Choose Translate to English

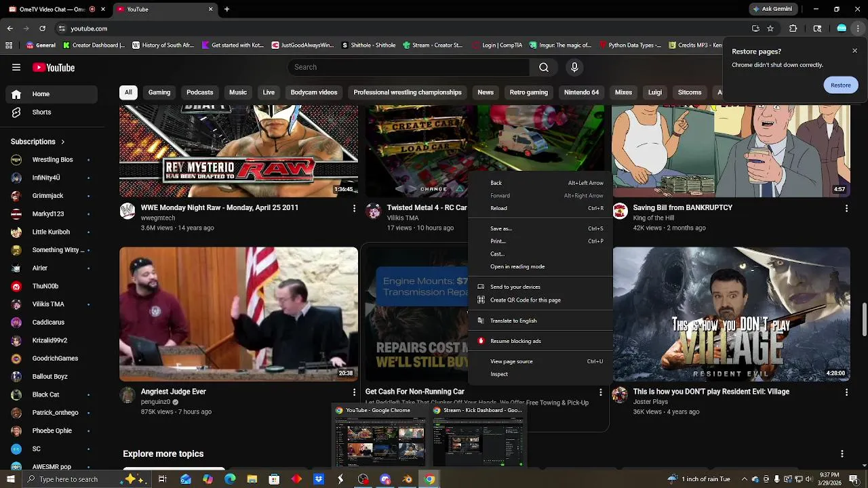pyautogui.click(x=540, y=321)
